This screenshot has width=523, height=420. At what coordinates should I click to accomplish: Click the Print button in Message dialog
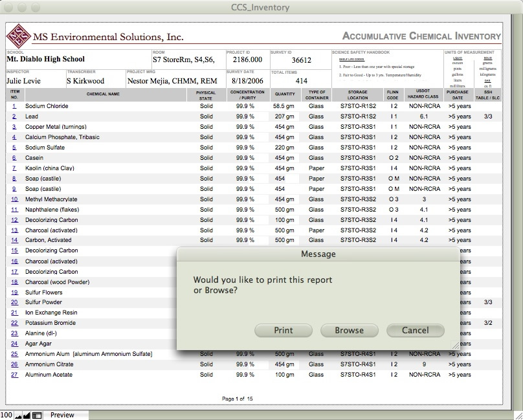[283, 330]
